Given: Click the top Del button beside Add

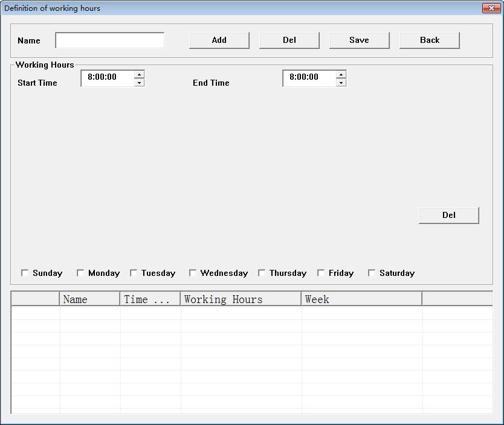Looking at the screenshot, I should point(289,40).
